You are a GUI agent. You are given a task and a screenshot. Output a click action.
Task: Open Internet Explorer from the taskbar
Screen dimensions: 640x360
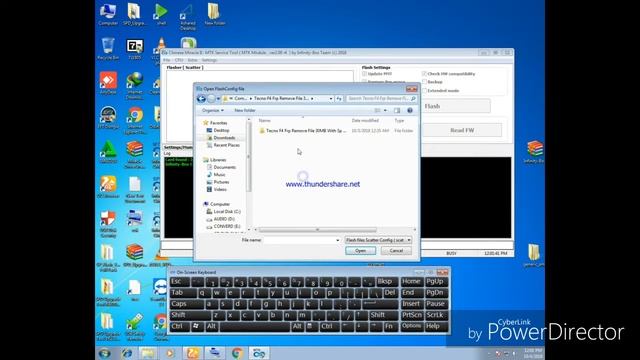pyautogui.click(x=127, y=353)
